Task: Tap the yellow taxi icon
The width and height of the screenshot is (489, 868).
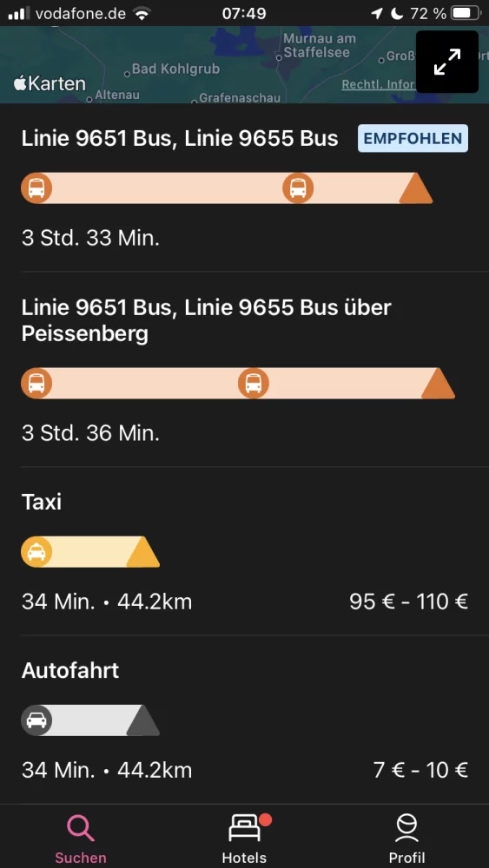Action: 36,552
